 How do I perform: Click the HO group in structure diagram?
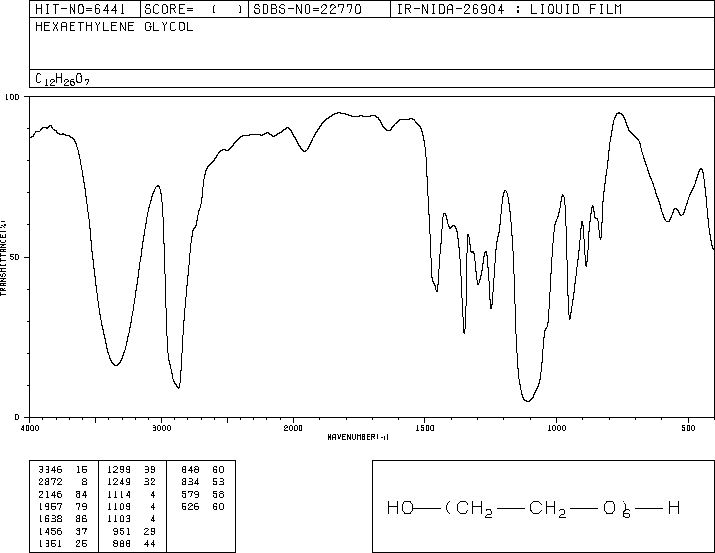point(400,508)
